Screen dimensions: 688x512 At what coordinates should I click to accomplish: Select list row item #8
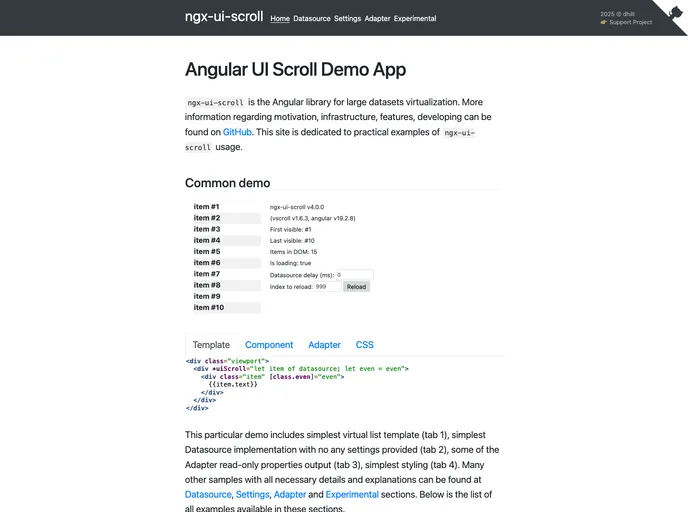coord(227,285)
